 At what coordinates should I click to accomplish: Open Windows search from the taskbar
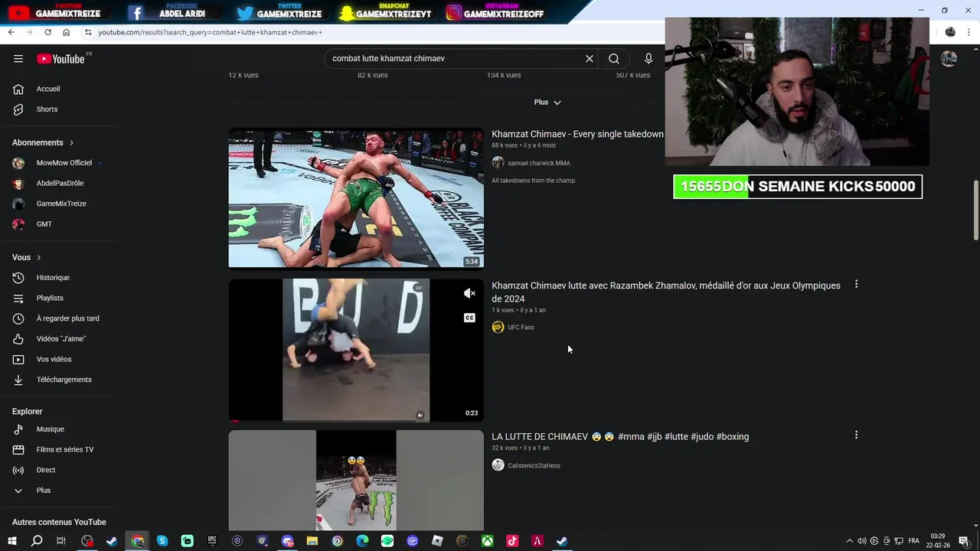click(37, 541)
